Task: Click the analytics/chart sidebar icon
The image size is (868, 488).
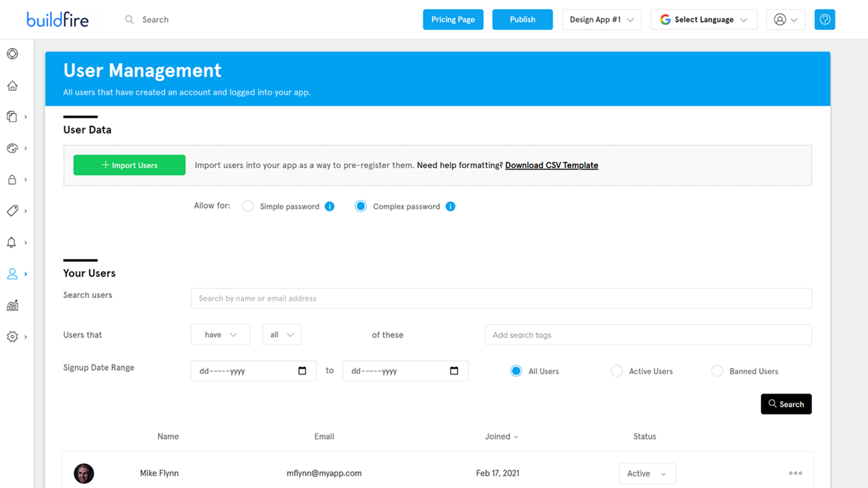Action: click(13, 305)
